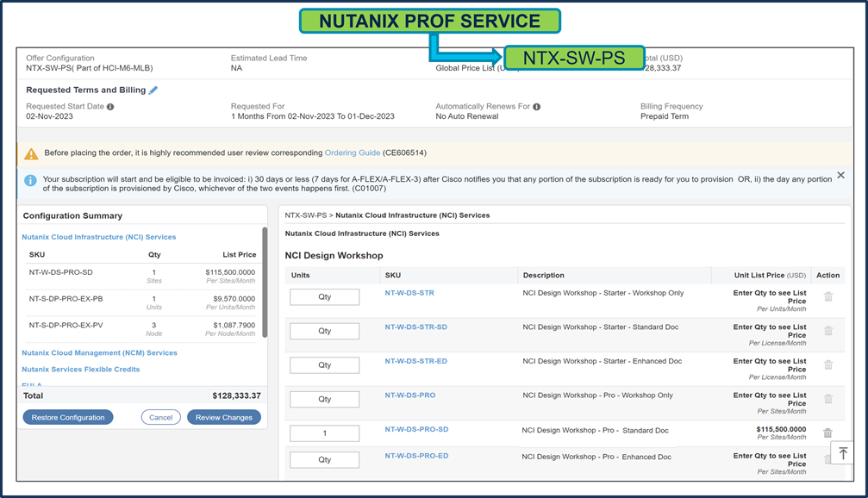Image resolution: width=868 pixels, height=498 pixels.
Task: Dismiss the subscription notice banner
Action: (841, 176)
